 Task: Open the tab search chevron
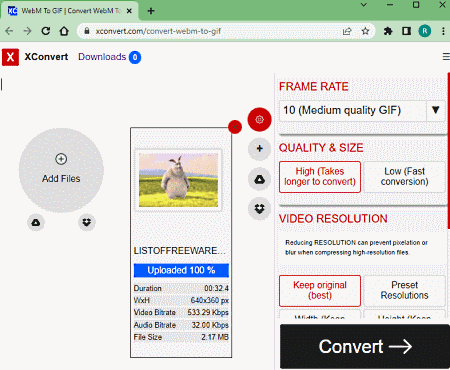tap(364, 5)
